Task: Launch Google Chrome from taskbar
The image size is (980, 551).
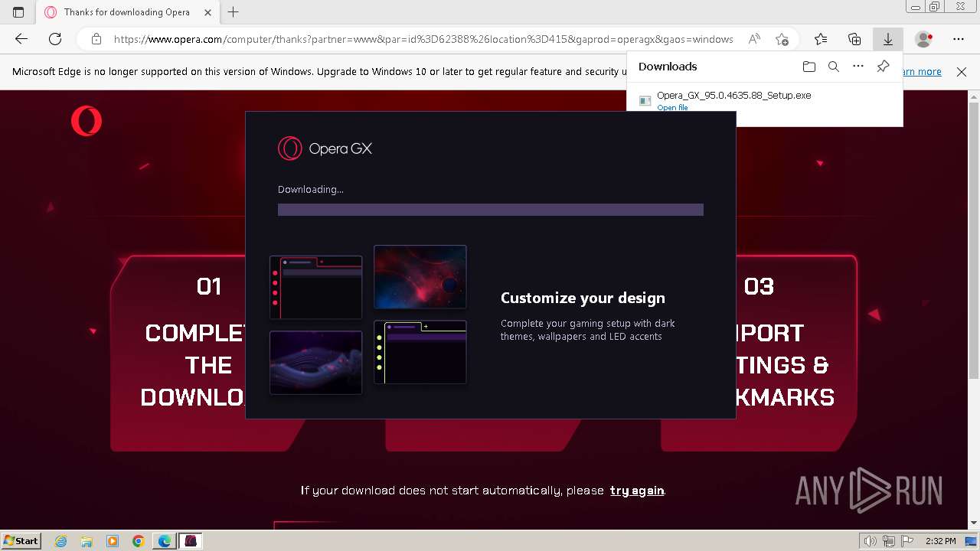Action: pyautogui.click(x=139, y=541)
